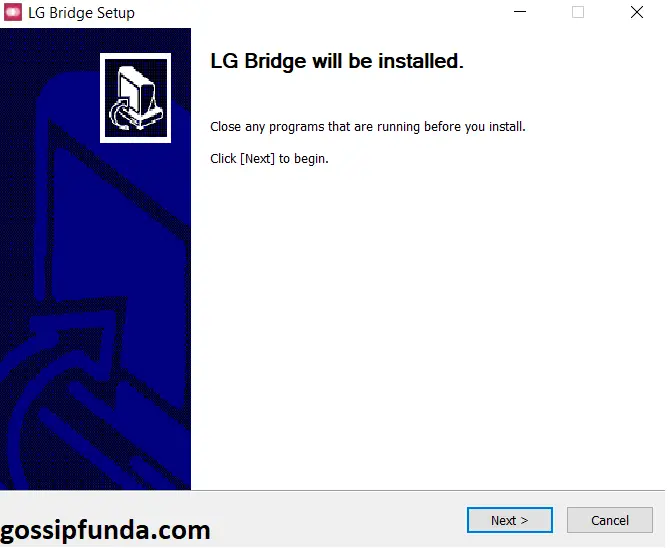Screen dimensions: 670x548
Task: Click the computer installer icon in blue panel
Action: pyautogui.click(x=135, y=98)
